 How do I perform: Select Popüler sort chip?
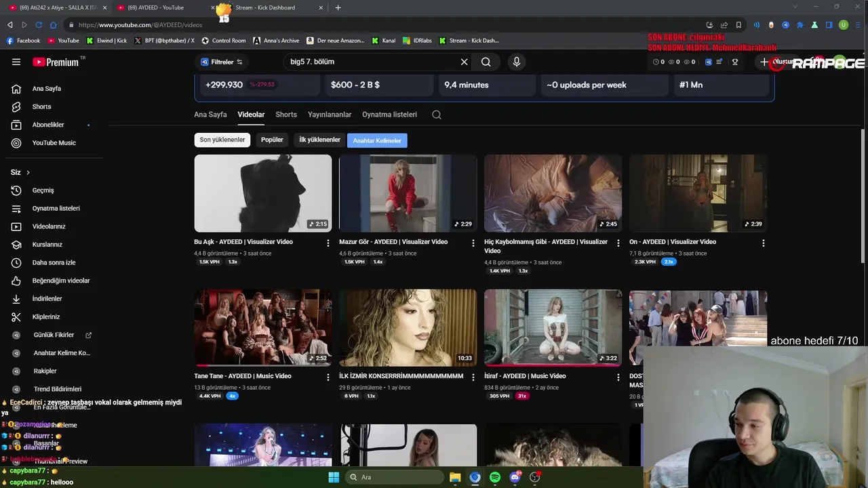coord(272,140)
